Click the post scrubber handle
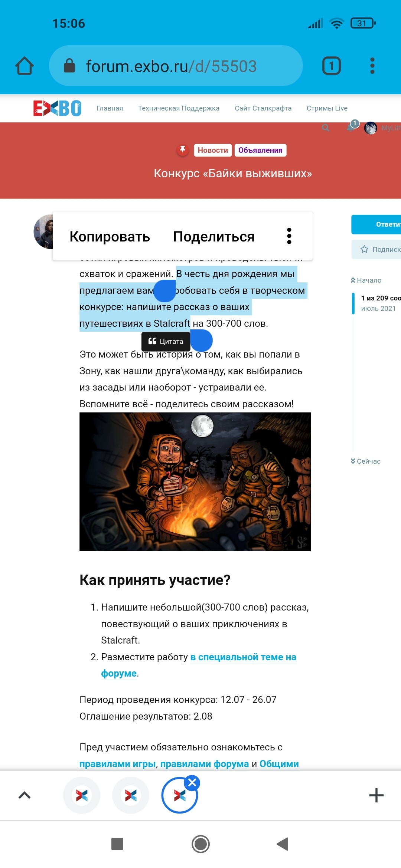The image size is (401, 868). (353, 303)
